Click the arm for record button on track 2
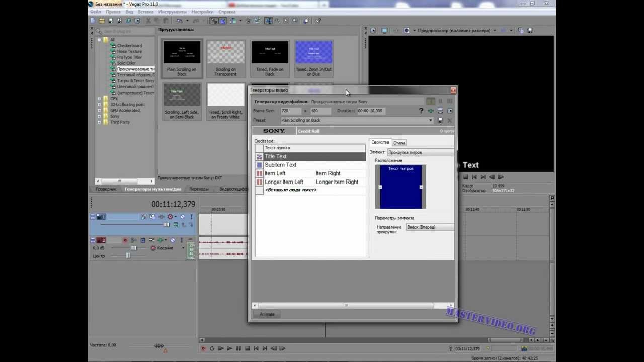The width and height of the screenshot is (644, 362). pos(125,240)
